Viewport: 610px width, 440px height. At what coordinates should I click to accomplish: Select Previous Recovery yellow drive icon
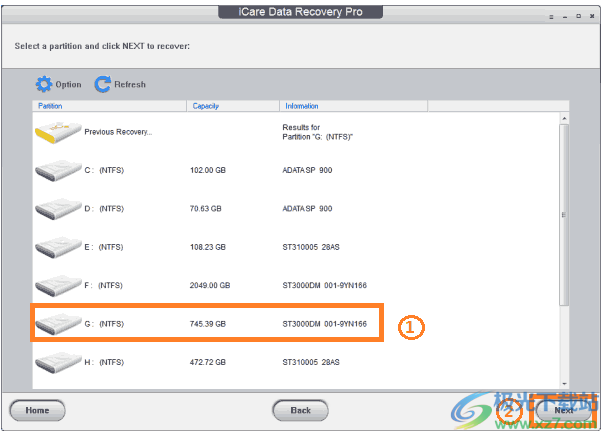[58, 132]
